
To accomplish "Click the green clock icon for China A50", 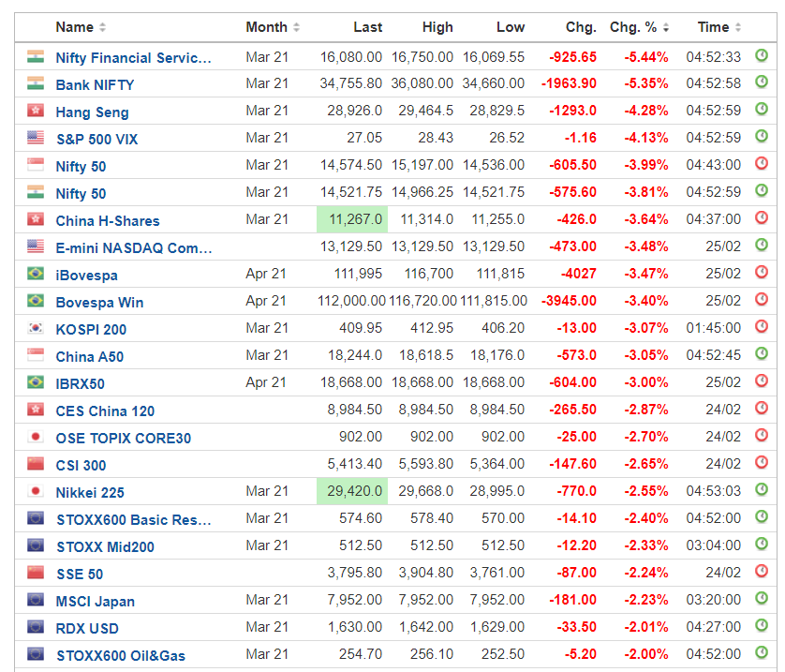I will pos(761,353).
